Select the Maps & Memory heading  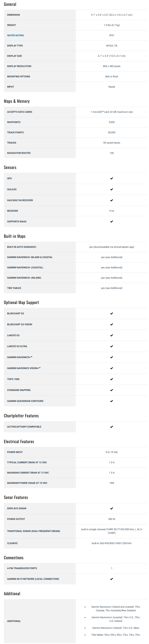coord(17,101)
